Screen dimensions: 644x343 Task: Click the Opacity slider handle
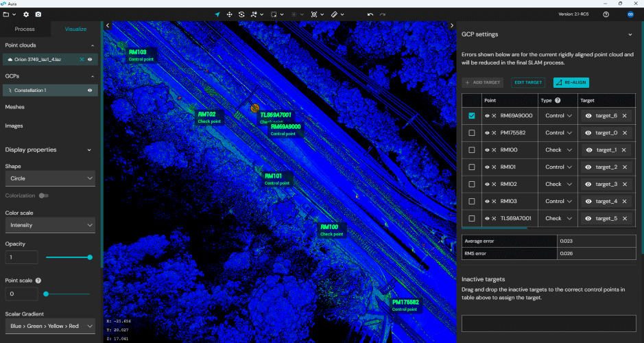tap(90, 257)
